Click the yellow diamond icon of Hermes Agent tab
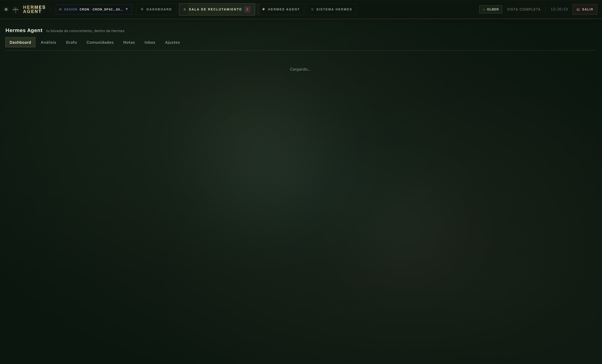 pyautogui.click(x=263, y=9)
